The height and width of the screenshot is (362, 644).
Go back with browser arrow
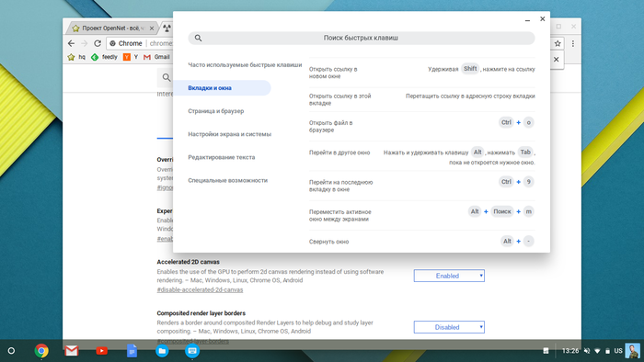tap(71, 43)
